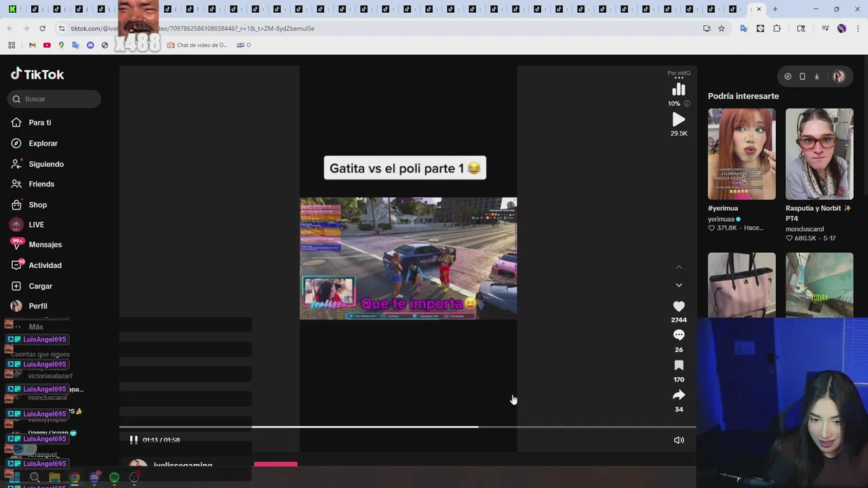
Task: Open the #yerimua redhead video thumbnail
Action: 741,154
